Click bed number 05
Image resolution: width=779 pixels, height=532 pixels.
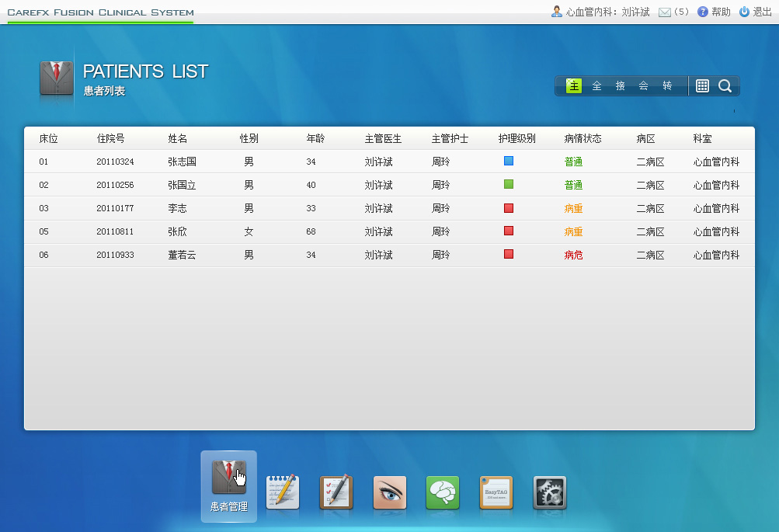click(43, 232)
